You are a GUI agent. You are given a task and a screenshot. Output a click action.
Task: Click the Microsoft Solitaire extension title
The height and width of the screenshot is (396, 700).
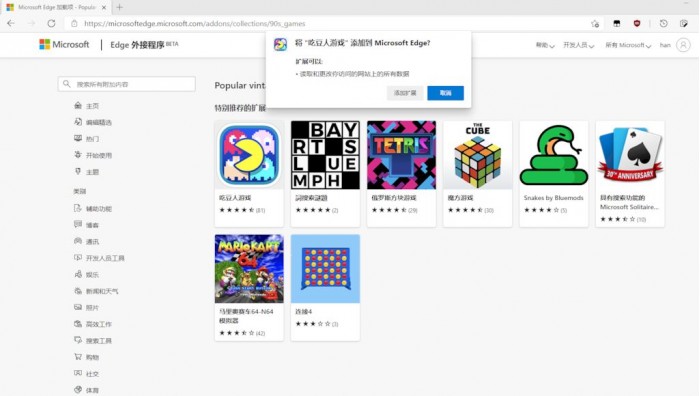pyautogui.click(x=629, y=202)
